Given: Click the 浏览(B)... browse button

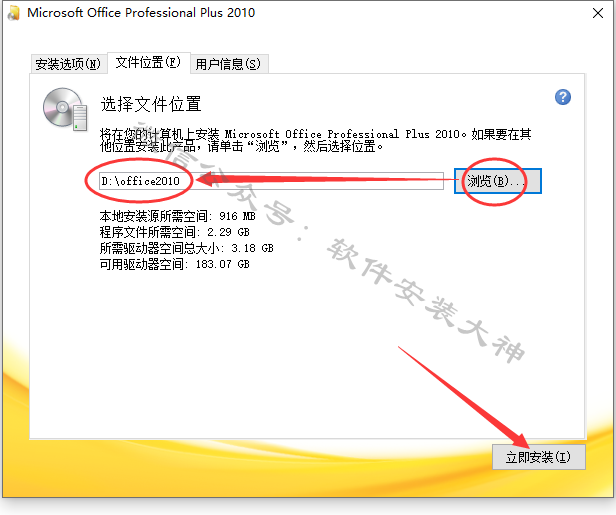Looking at the screenshot, I should pos(498,181).
